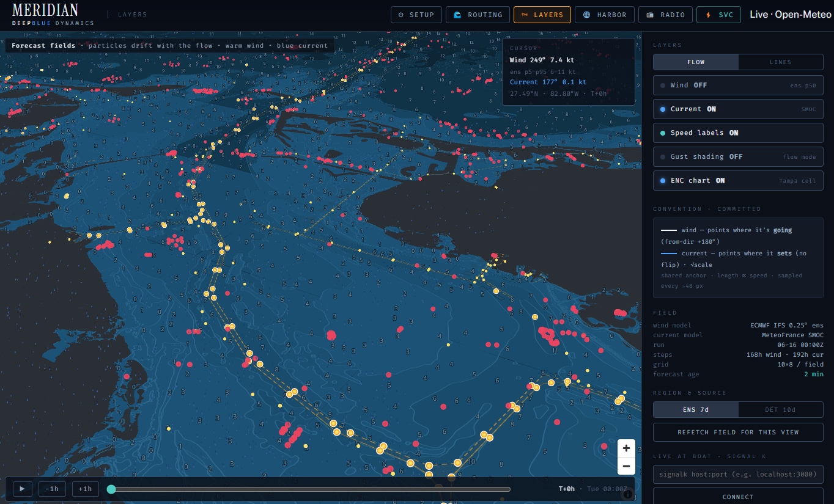The height and width of the screenshot is (504, 834).
Task: Select the ENS 7d source option
Action: 696,410
